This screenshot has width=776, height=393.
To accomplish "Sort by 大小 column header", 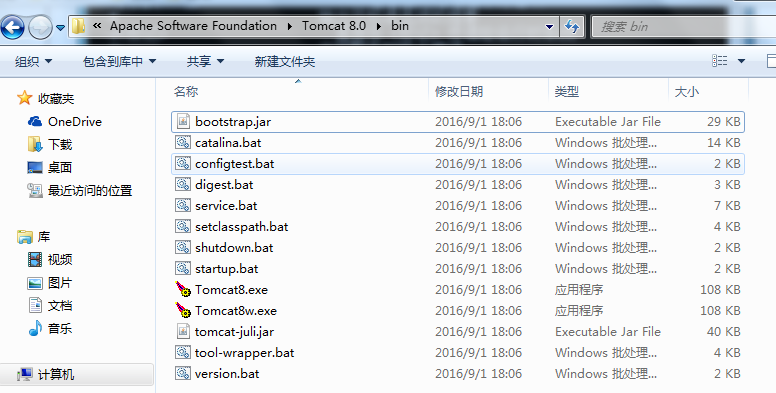I will [687, 91].
